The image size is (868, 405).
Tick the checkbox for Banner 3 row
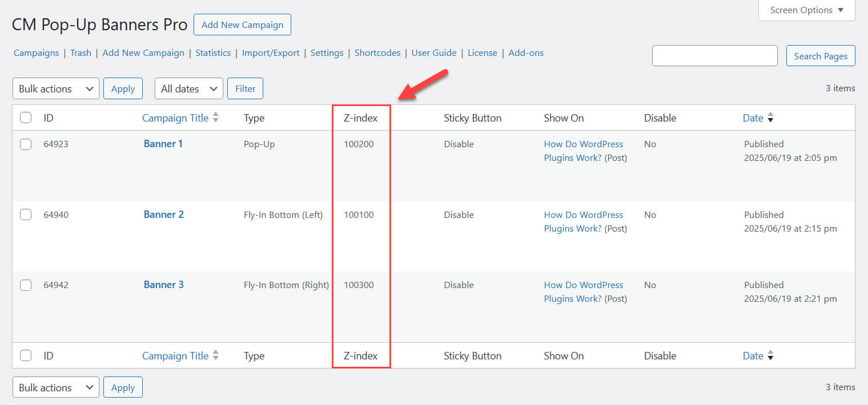[26, 285]
